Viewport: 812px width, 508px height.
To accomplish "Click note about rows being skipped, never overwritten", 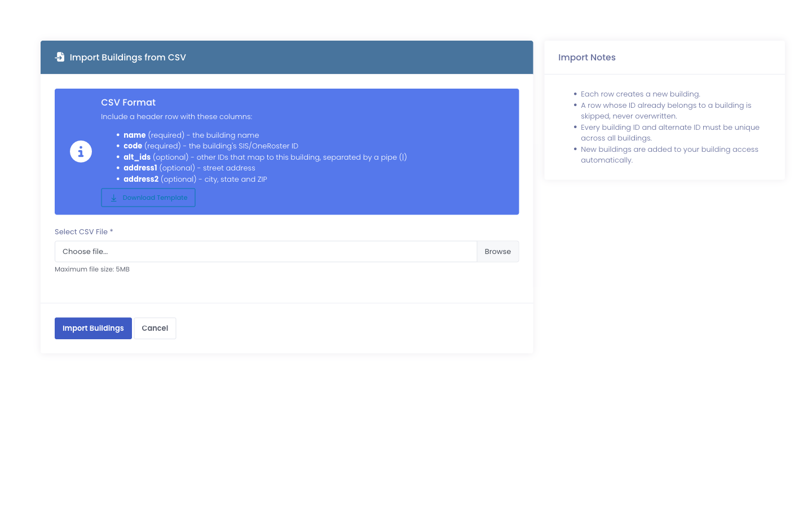I will pos(666,111).
